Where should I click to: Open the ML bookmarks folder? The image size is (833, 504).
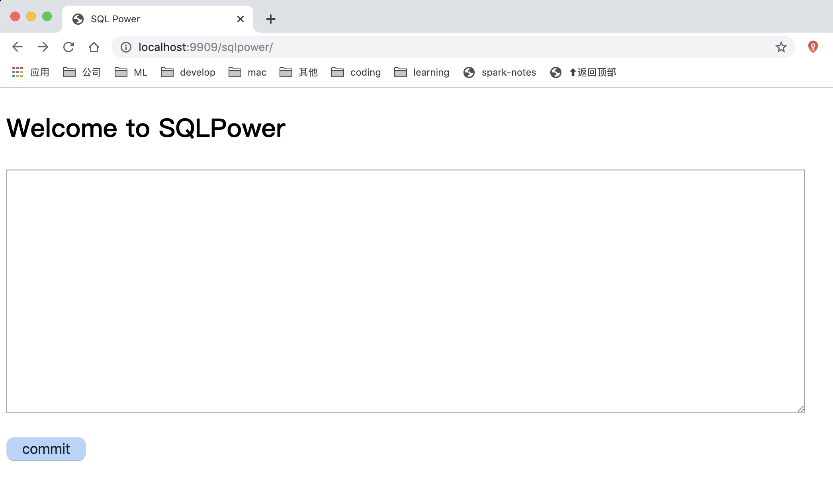click(131, 72)
